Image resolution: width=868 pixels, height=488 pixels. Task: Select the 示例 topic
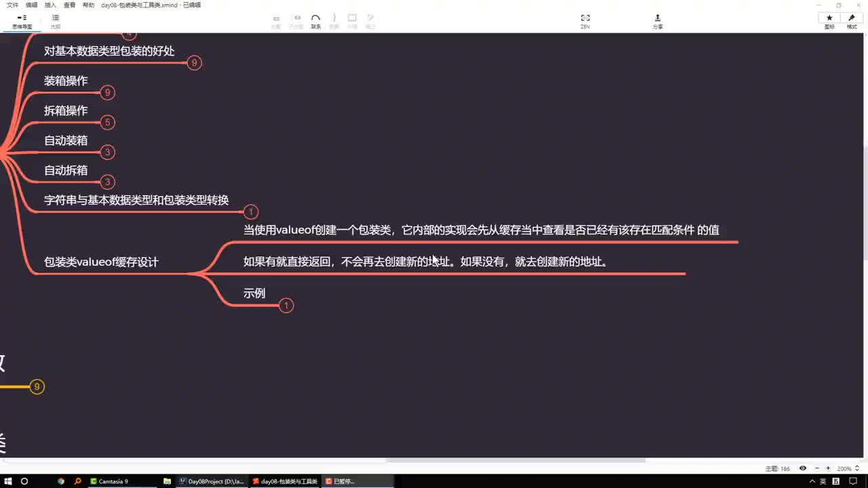254,293
